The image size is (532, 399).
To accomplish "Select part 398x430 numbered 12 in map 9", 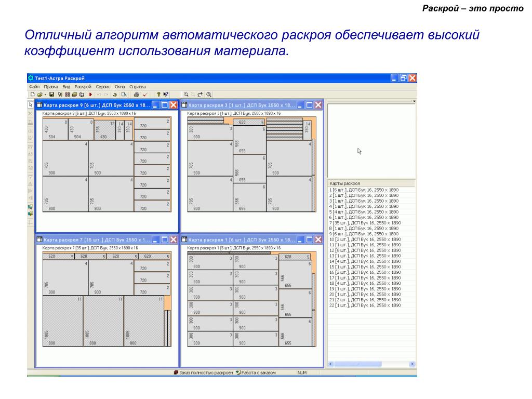I will coord(105,130).
